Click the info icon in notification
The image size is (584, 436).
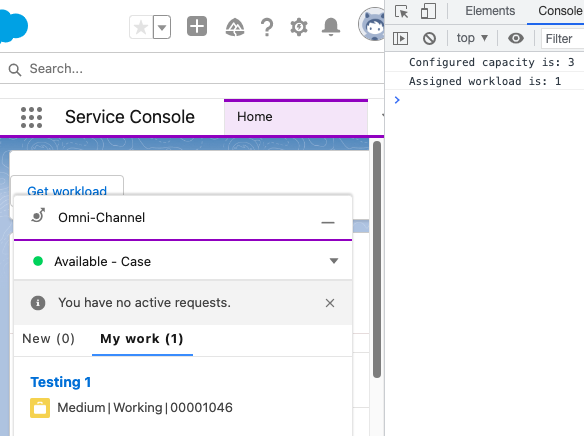click(38, 303)
